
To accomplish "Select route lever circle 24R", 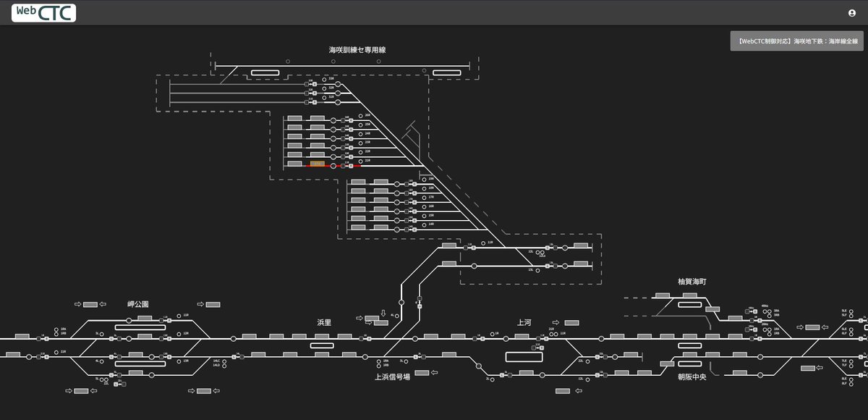I will (x=360, y=134).
